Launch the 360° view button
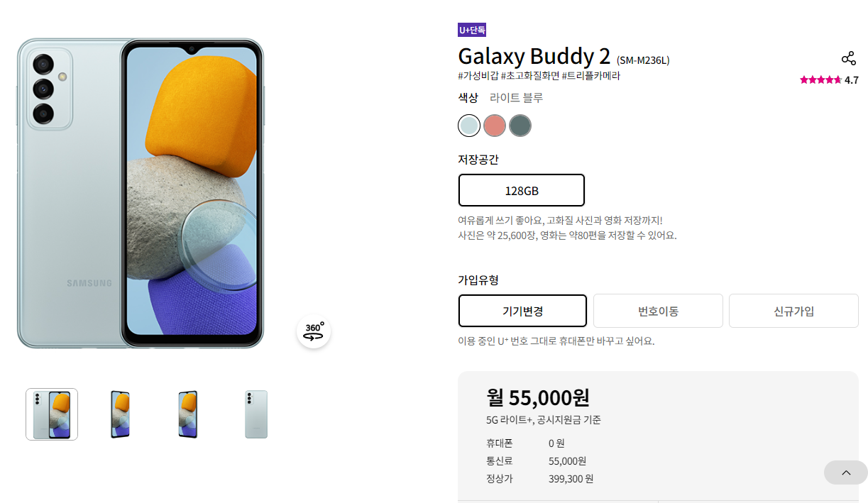868x503 pixels. [x=314, y=331]
